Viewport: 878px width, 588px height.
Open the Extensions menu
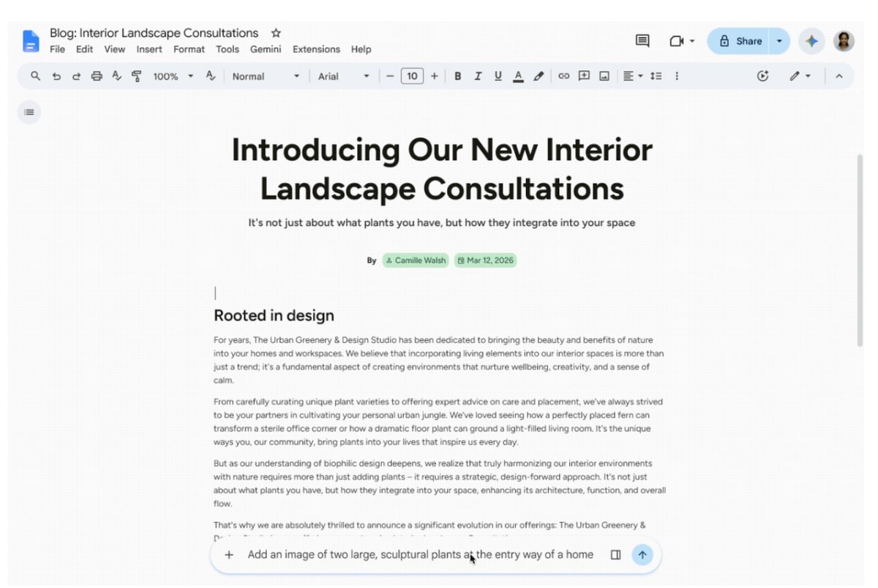click(316, 49)
